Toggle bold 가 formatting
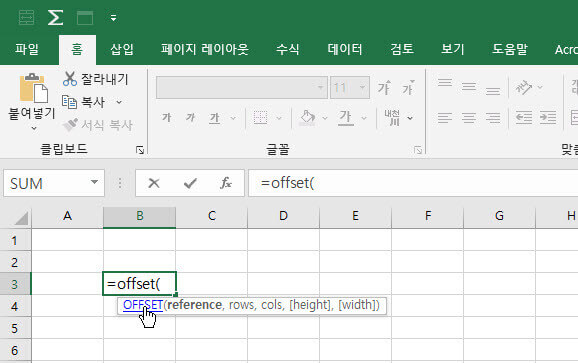This screenshot has height=363, width=578. pos(167,118)
